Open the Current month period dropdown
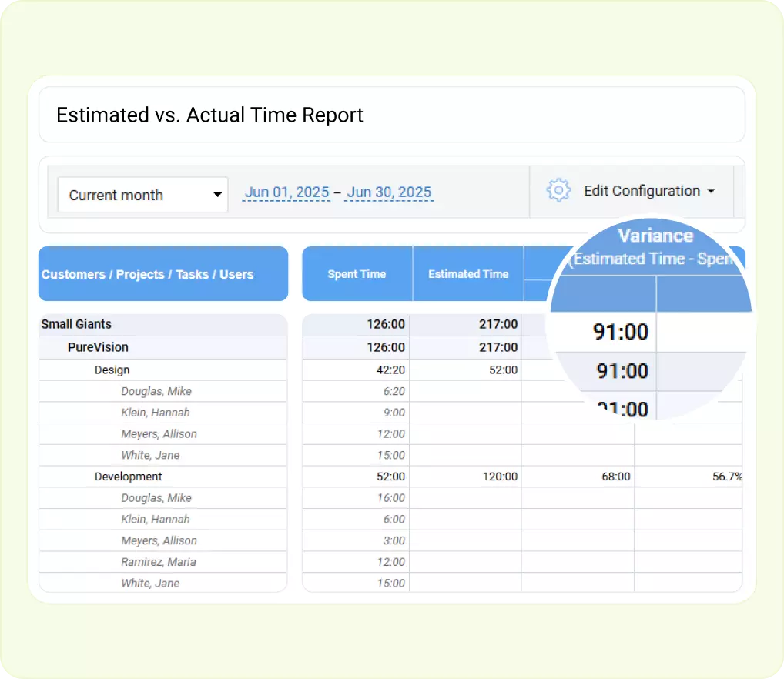This screenshot has height=679, width=784. point(142,195)
